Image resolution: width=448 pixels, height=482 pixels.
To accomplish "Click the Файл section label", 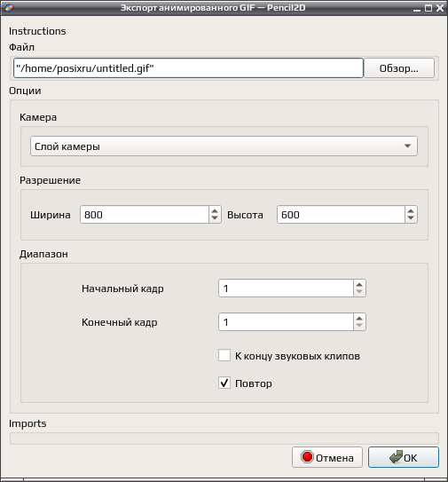I will pos(21,47).
